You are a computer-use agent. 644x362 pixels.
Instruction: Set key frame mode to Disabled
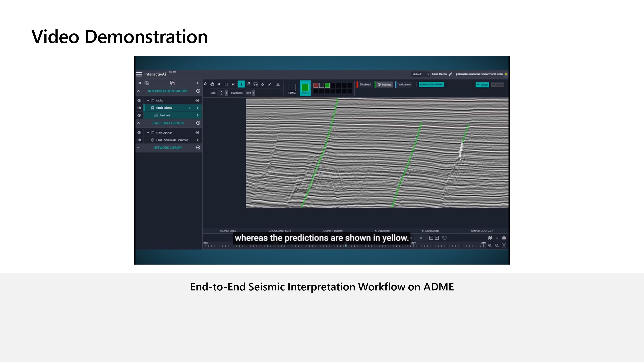pos(365,84)
